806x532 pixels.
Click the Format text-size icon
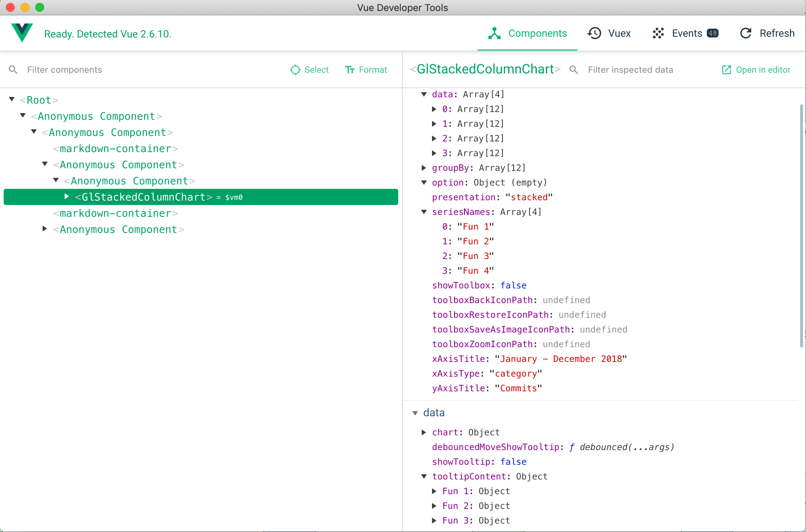[350, 70]
